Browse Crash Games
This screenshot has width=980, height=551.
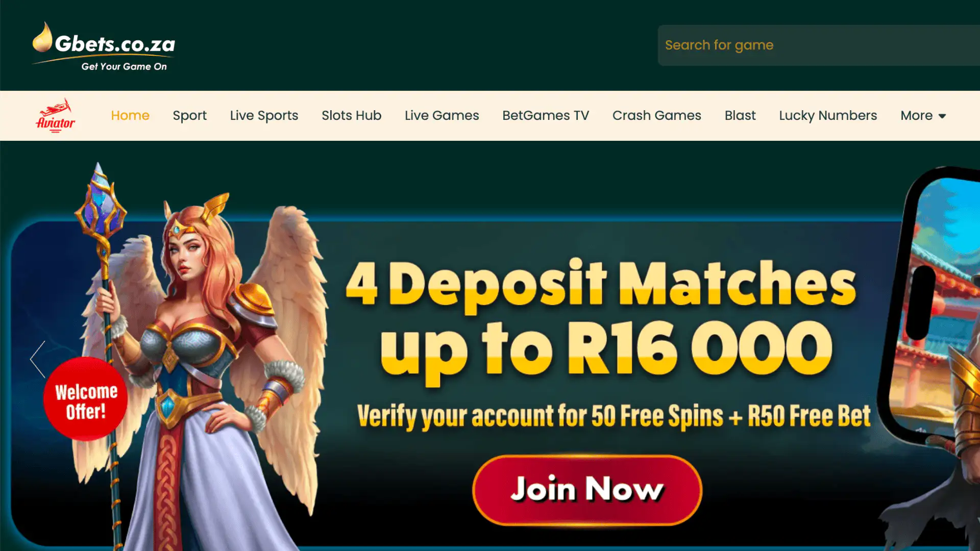click(x=656, y=115)
